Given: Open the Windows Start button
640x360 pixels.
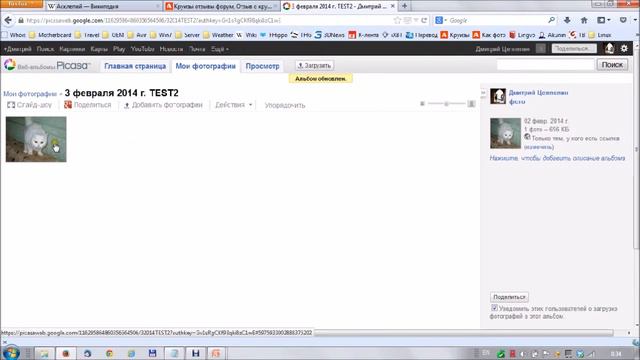Looking at the screenshot, I should point(11,353).
